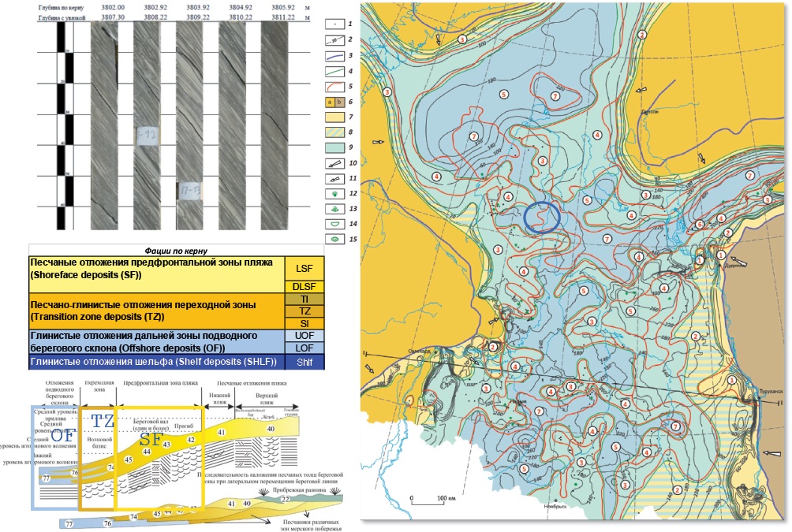Click legend symbol 14, the green half-circle
Screen dimensions: 792x532
333,223
